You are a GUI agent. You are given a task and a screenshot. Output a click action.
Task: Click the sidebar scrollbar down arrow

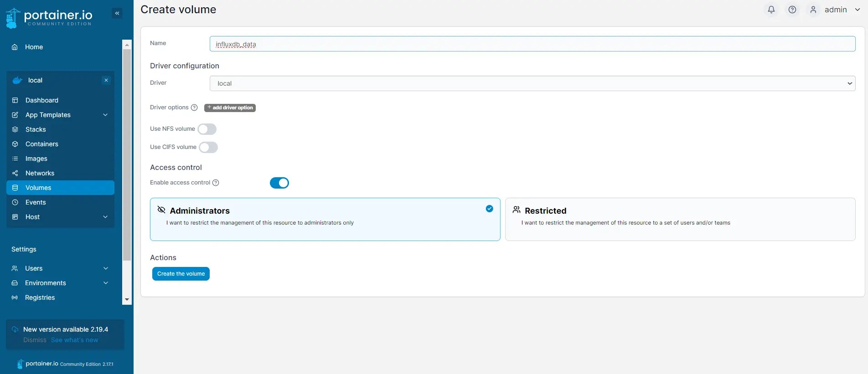tap(127, 300)
